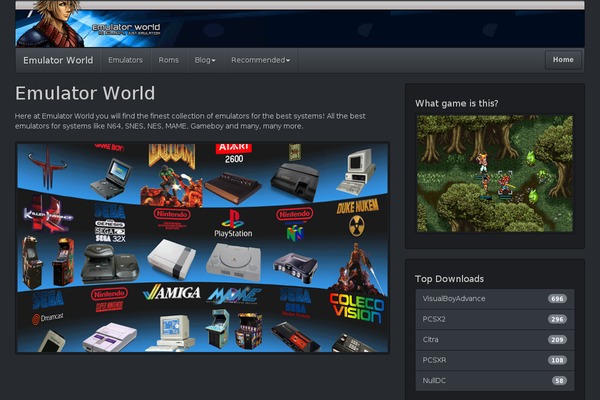600x400 pixels.
Task: Click the Nintendo 64 logo
Action: click(295, 224)
